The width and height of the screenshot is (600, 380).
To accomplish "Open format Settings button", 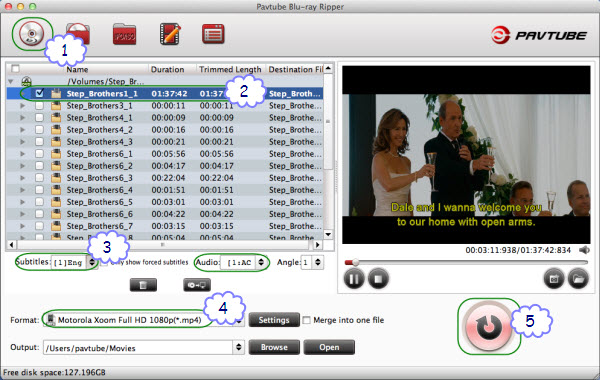I will click(274, 320).
